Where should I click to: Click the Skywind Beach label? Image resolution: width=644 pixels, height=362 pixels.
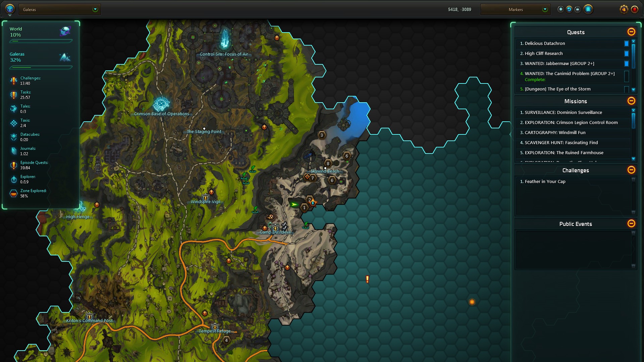325,171
